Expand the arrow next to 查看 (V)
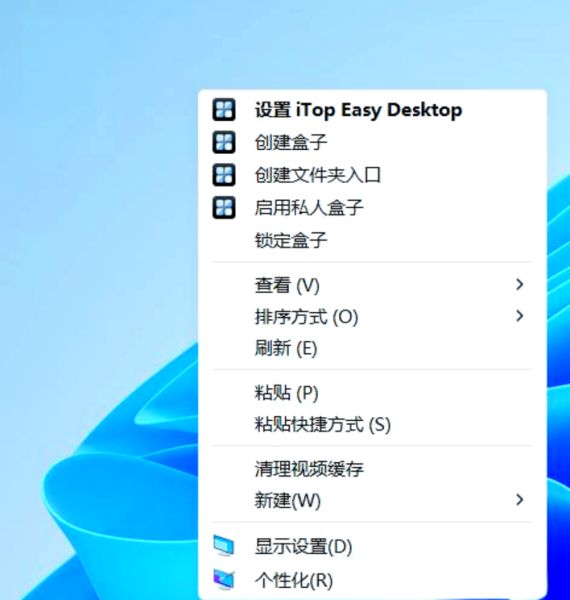Image resolution: width=570 pixels, height=600 pixels. (x=519, y=284)
